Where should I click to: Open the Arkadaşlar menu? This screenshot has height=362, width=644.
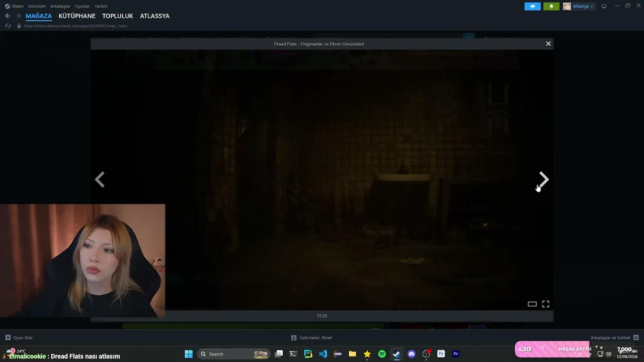60,6
